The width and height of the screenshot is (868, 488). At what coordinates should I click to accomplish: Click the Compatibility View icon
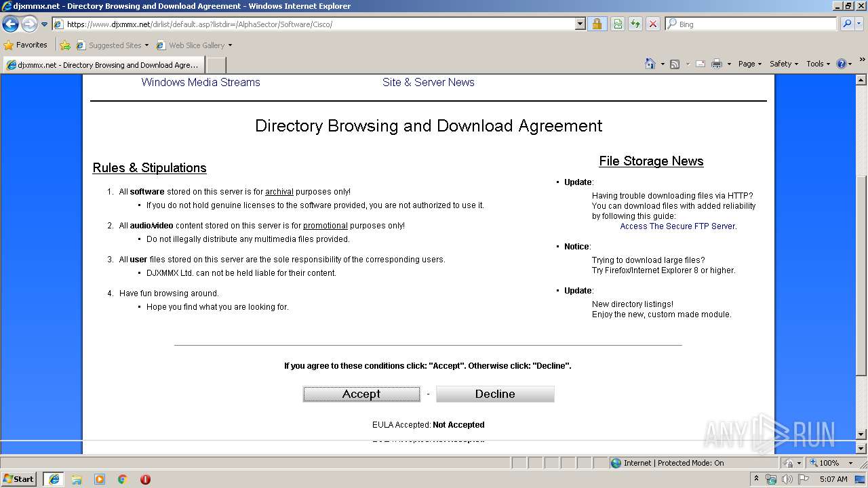tap(618, 24)
